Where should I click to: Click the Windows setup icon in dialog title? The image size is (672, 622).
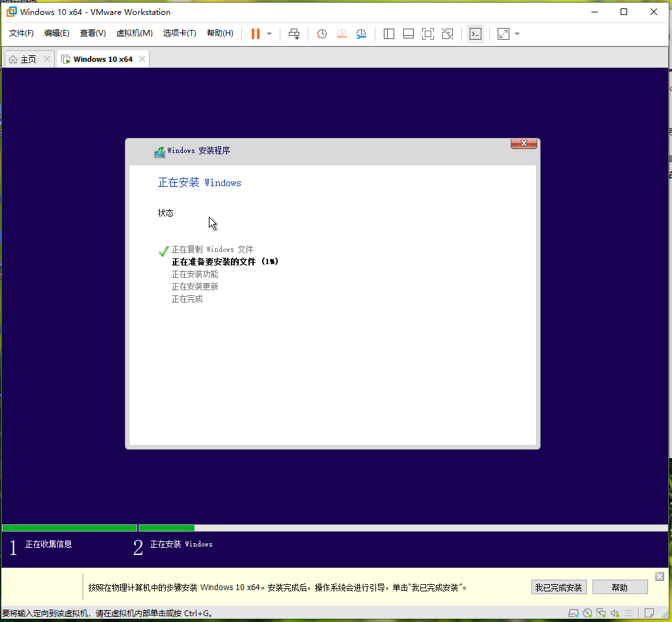coord(159,152)
